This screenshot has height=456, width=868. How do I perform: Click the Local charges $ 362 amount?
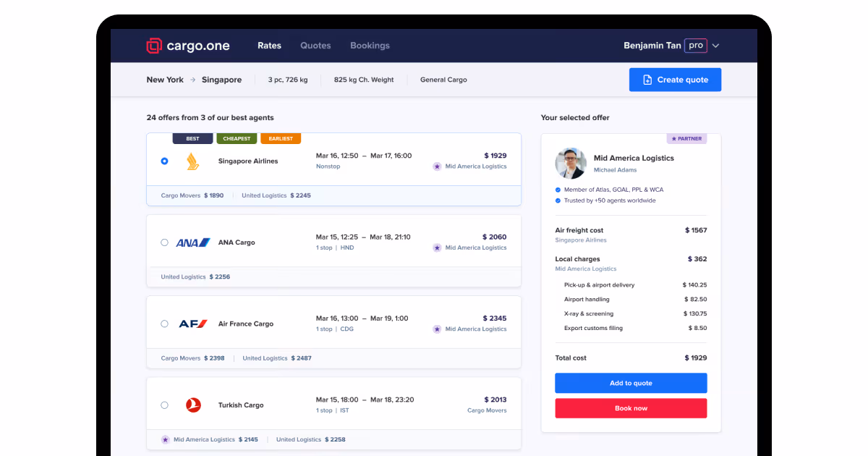pyautogui.click(x=697, y=259)
